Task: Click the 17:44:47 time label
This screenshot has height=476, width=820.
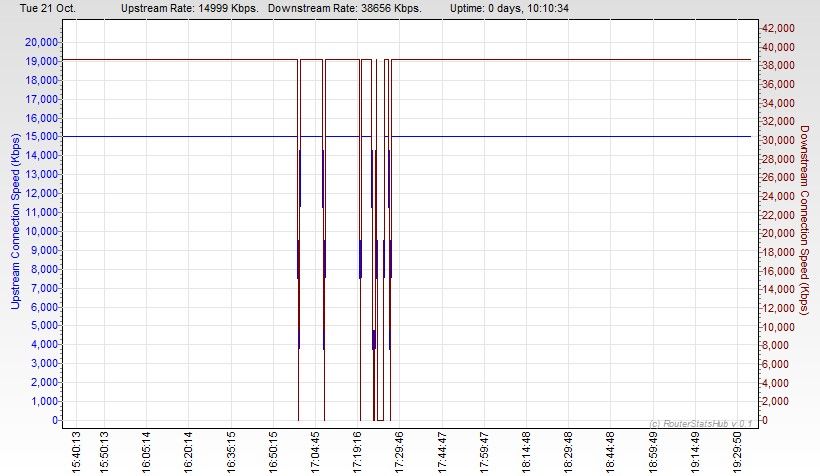Action: tap(442, 452)
